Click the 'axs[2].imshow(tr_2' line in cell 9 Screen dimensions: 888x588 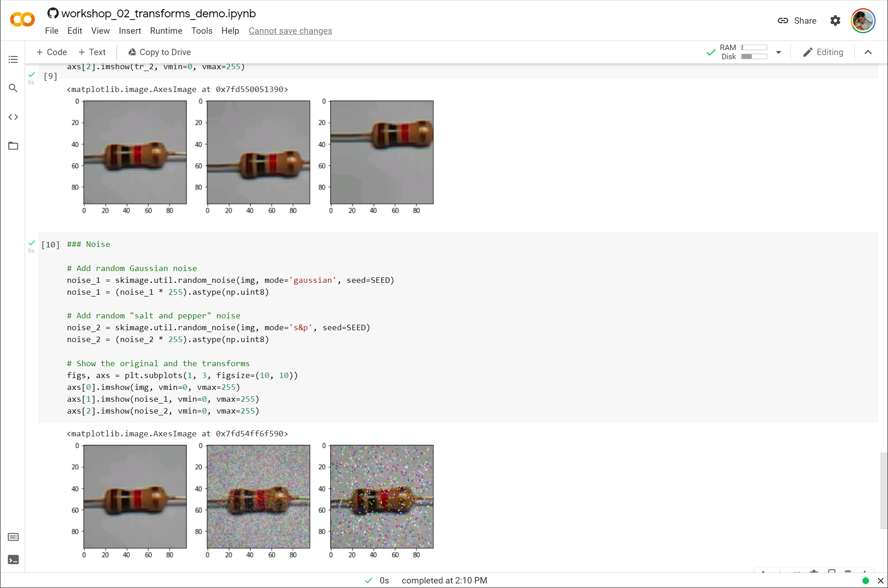[x=156, y=66]
